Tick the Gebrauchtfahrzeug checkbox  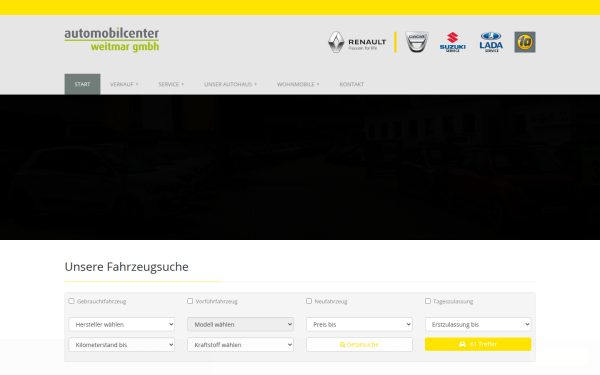pos(71,301)
